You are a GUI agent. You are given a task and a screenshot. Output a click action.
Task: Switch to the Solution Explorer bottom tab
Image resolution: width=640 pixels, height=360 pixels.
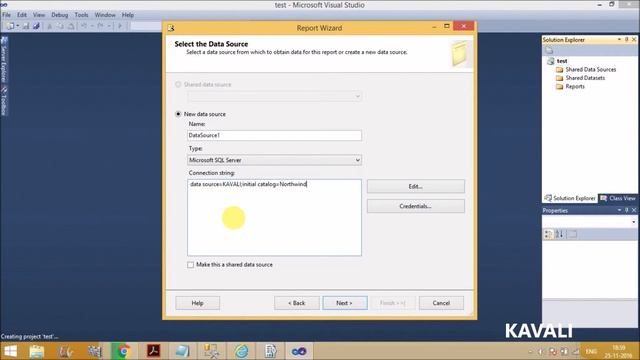pos(570,198)
